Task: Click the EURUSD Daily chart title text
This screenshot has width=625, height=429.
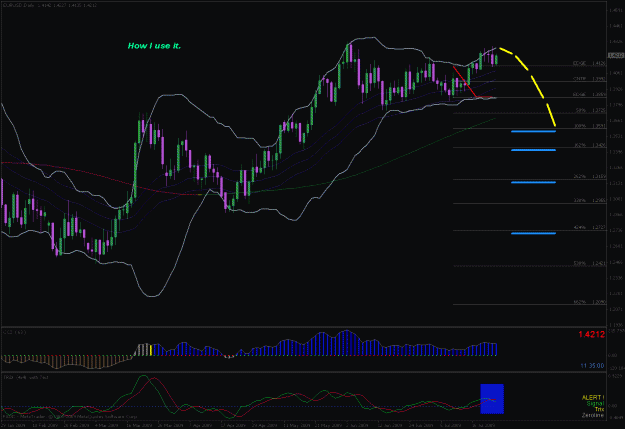Action: tap(50, 5)
